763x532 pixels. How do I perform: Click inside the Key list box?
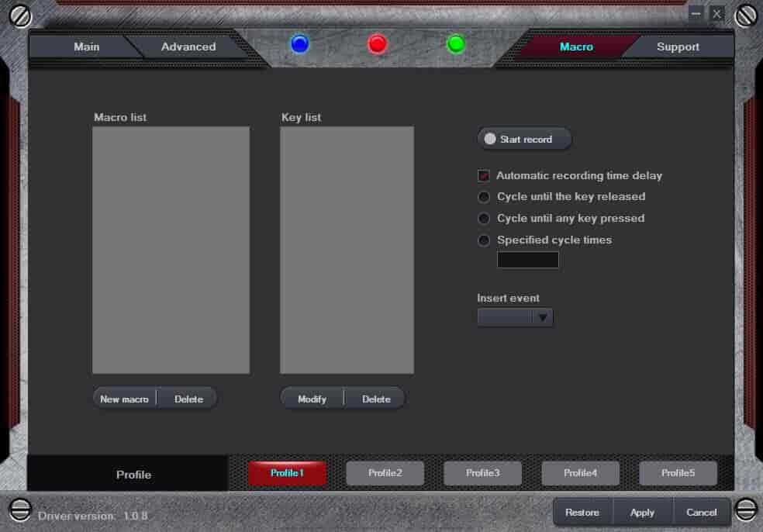[347, 250]
